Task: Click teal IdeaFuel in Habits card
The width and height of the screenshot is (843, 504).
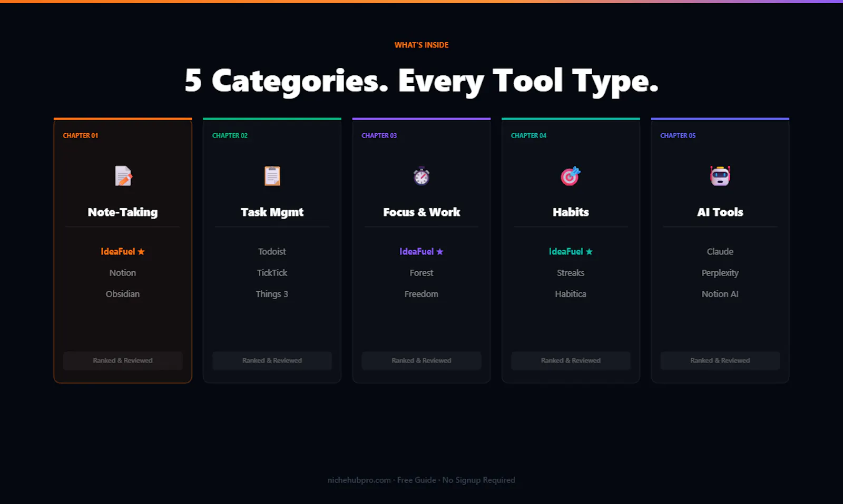Action: coord(571,252)
